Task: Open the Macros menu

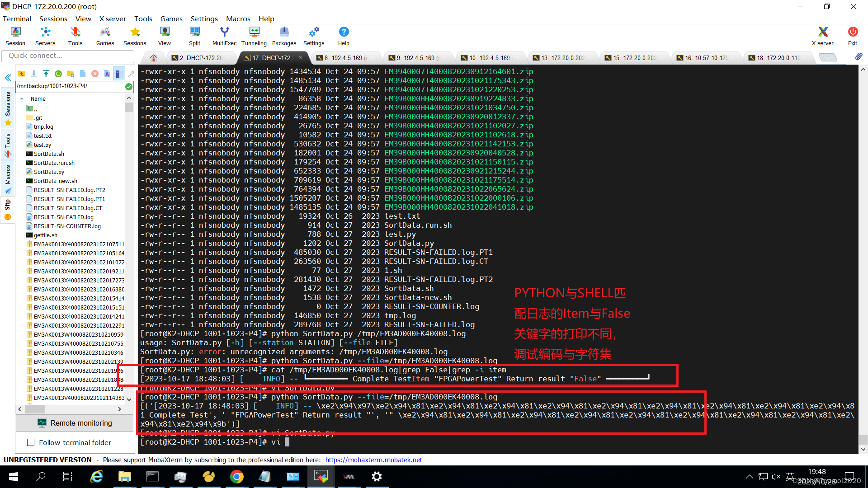Action: click(238, 19)
